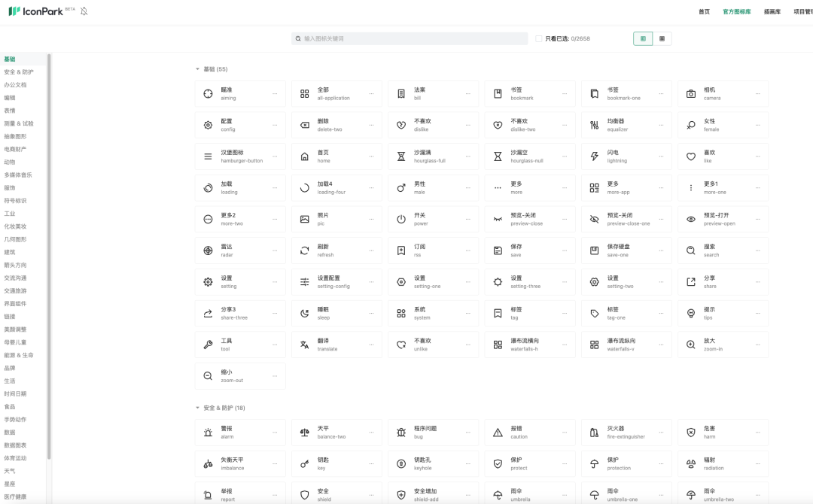Choose the power icon
This screenshot has height=504, width=813.
[x=400, y=219]
